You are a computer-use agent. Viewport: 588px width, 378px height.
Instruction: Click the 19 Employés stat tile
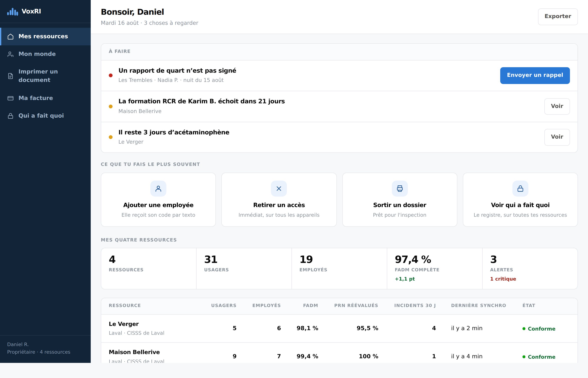click(x=339, y=269)
